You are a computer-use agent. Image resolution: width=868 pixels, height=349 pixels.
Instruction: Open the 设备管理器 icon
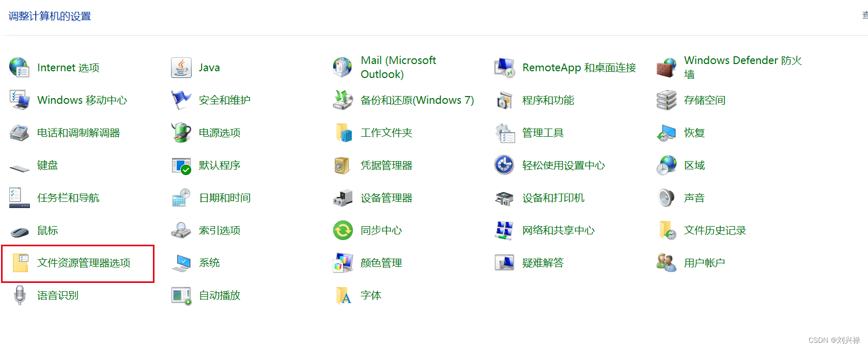[343, 198]
